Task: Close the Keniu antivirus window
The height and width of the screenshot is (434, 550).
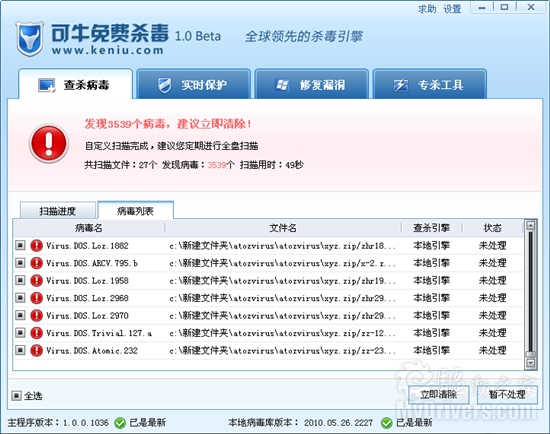Action: coord(531,7)
